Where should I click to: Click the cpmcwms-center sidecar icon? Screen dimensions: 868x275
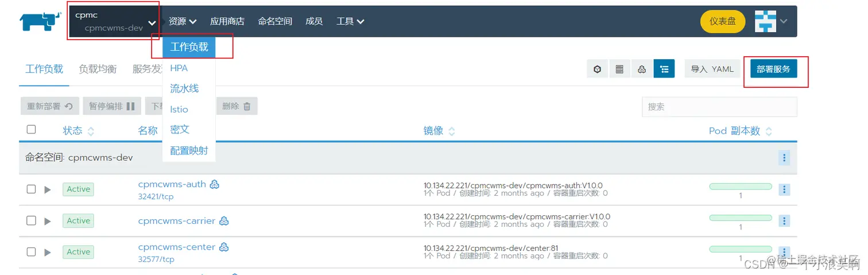pyautogui.click(x=224, y=247)
